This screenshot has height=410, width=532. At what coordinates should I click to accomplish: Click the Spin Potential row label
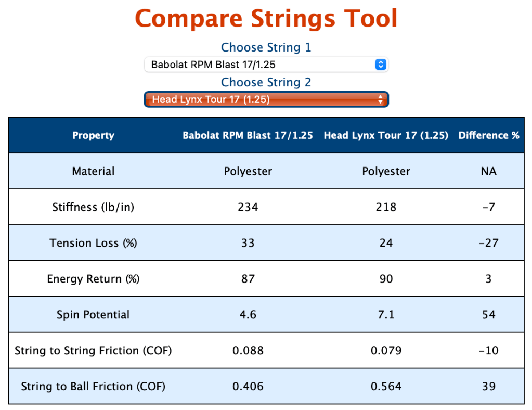93,315
